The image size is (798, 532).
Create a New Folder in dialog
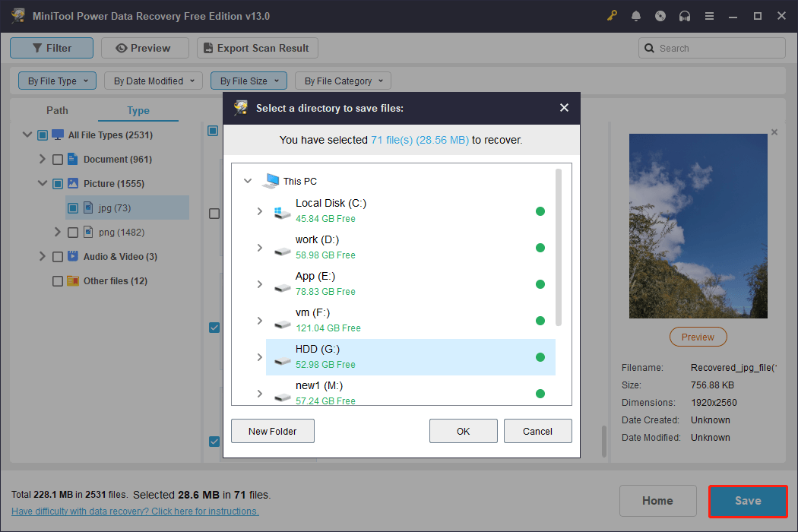(x=273, y=431)
